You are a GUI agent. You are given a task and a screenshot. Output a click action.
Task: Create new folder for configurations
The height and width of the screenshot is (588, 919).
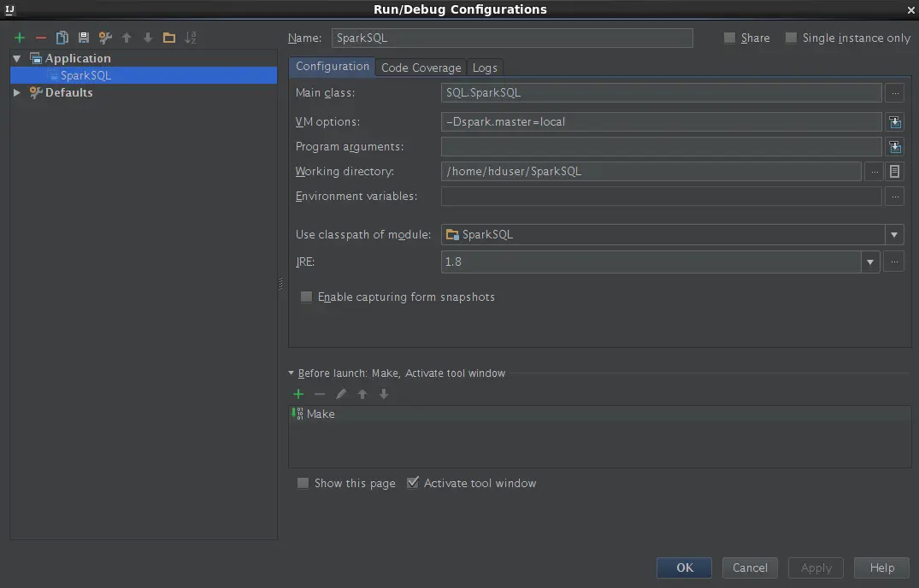coord(169,38)
